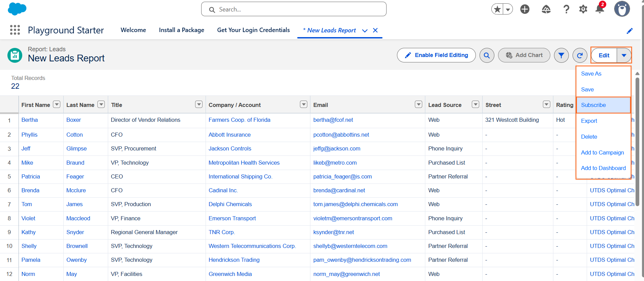This screenshot has height=281, width=644.
Task: Open Western Telecommunications Corp. link
Action: pos(252,246)
